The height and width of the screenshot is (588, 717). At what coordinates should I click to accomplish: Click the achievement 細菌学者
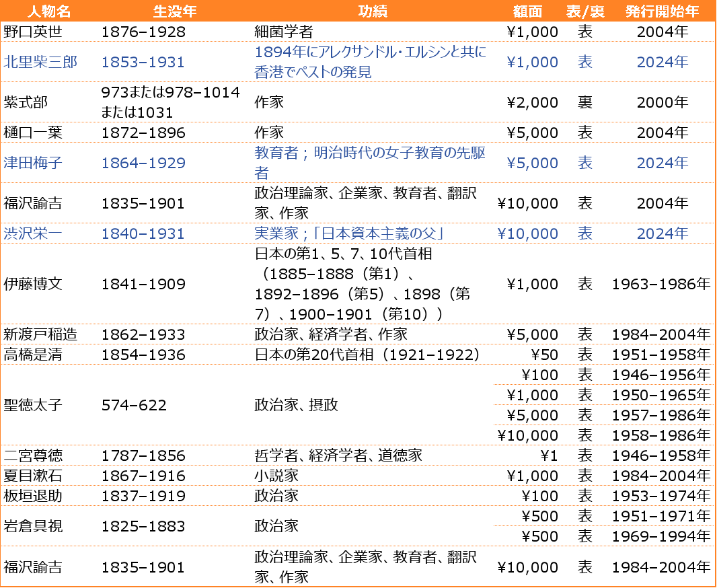pos(284,32)
